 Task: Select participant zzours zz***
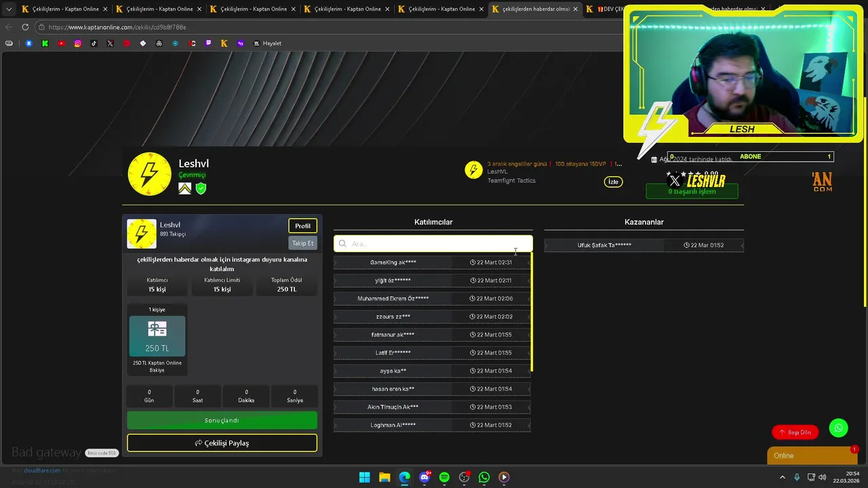point(432,317)
